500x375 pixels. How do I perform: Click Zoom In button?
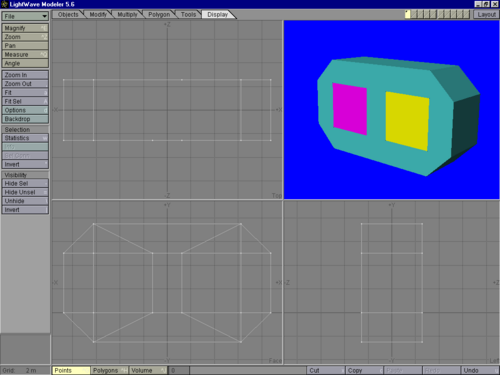25,75
